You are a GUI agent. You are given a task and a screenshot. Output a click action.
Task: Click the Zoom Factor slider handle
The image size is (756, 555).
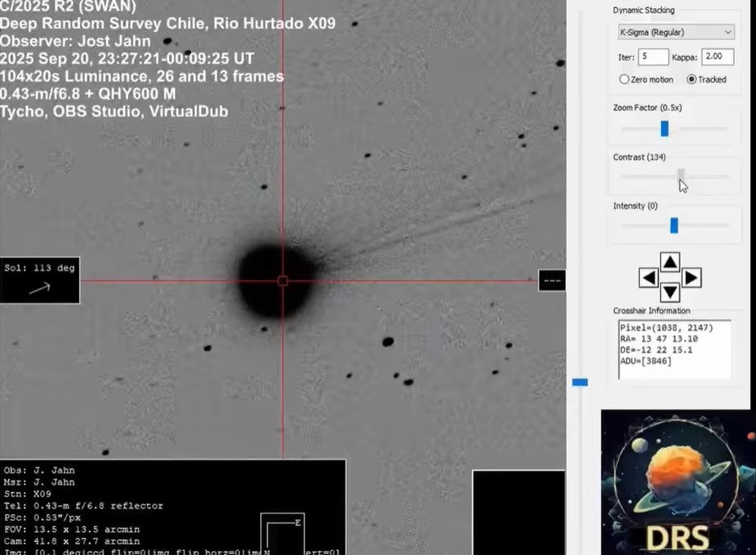point(665,128)
